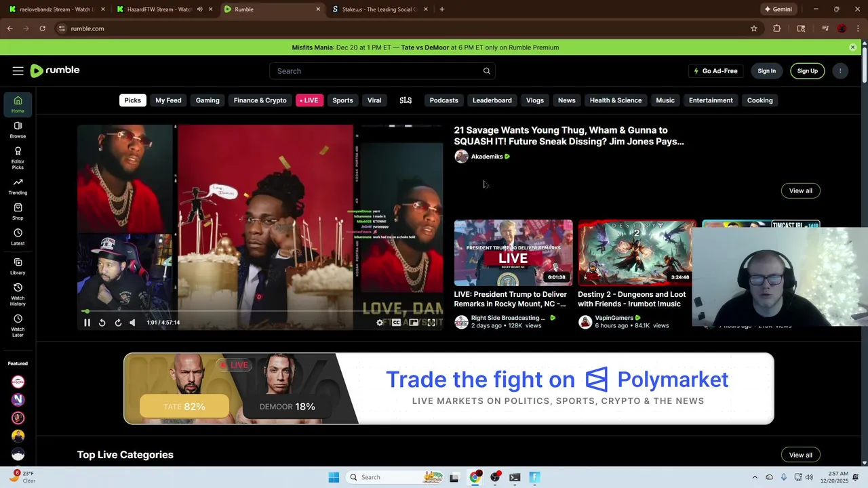Image resolution: width=868 pixels, height=488 pixels.
Task: Skip forward in the featured video
Action: 118,323
